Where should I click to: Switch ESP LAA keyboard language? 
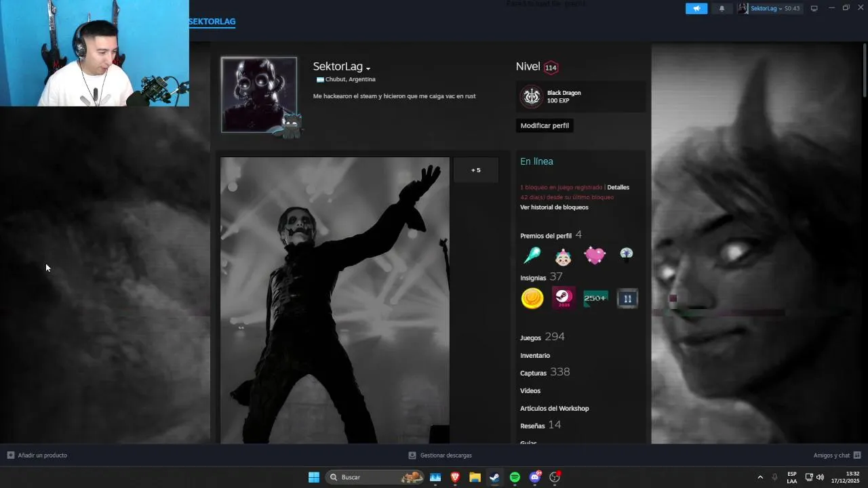click(x=792, y=477)
